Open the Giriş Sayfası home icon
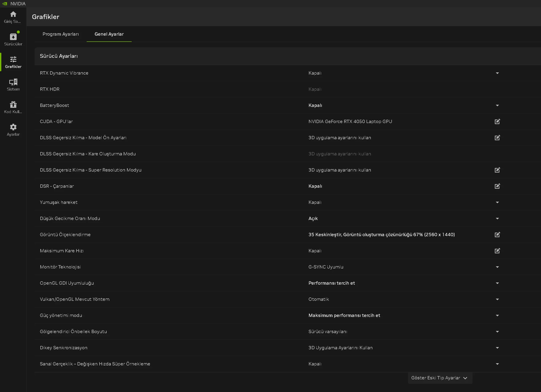Screen dimensions: 541x392 (13, 17)
